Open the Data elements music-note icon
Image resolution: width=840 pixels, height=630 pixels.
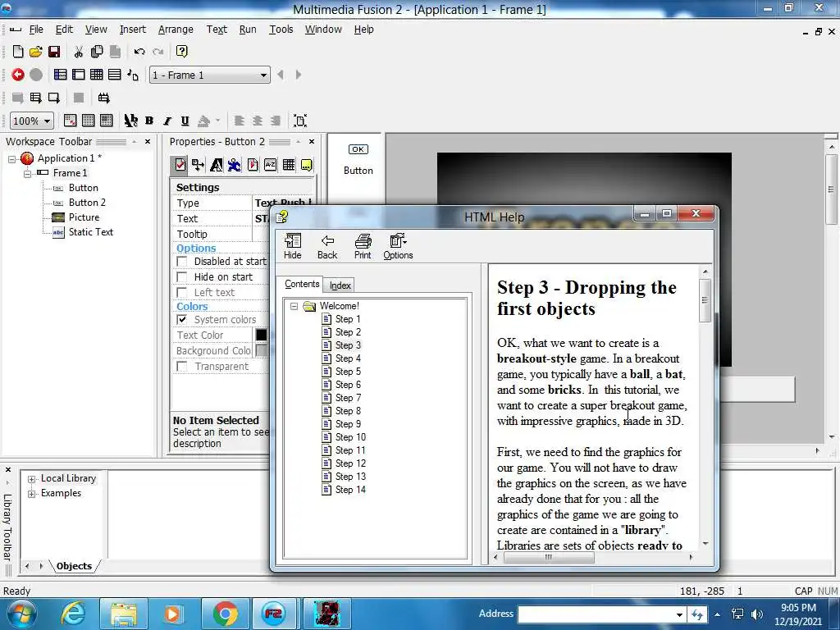click(x=133, y=75)
